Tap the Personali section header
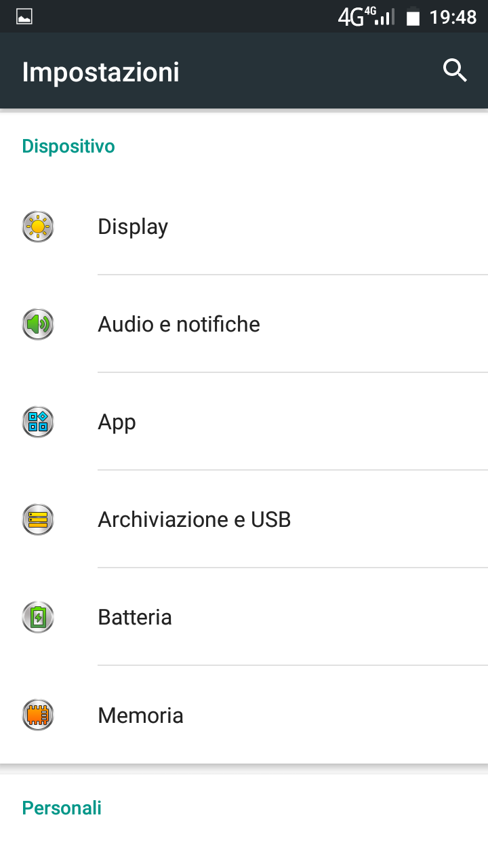488x868 pixels. [x=62, y=808]
